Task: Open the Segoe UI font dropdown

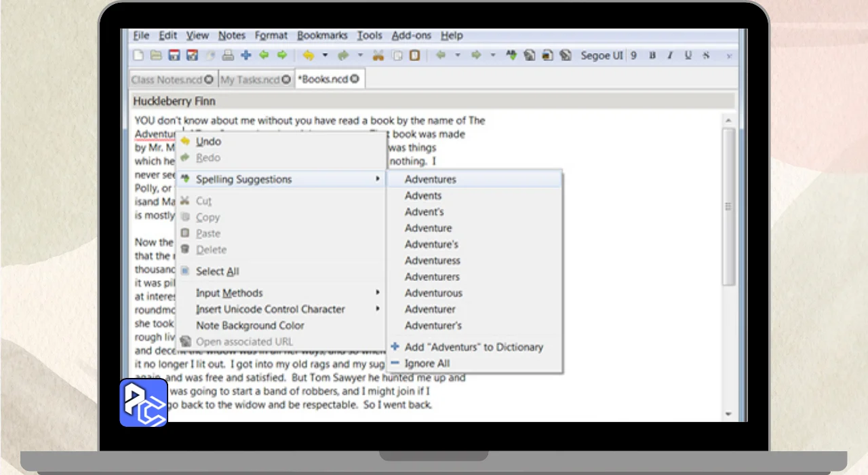Action: [x=601, y=56]
